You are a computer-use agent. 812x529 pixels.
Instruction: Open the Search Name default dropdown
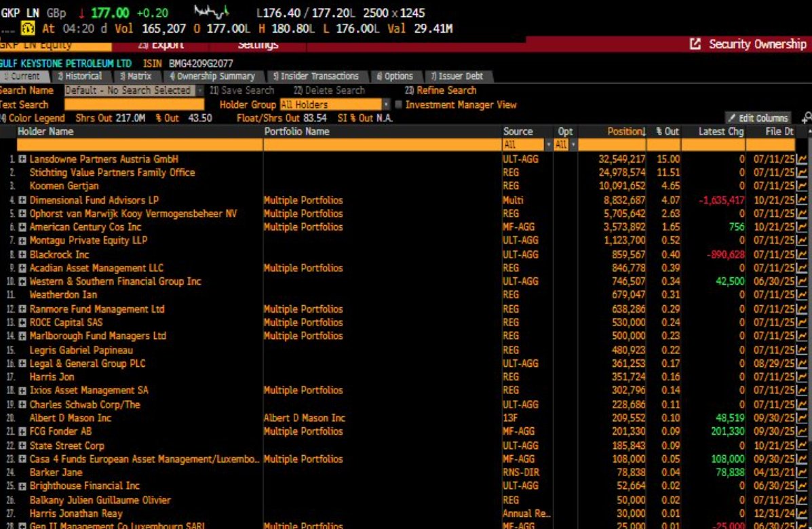tap(134, 90)
